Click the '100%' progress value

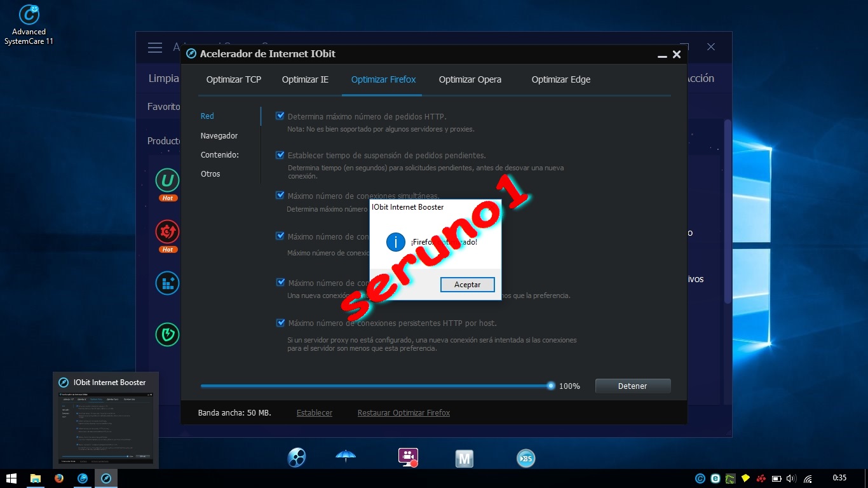[x=569, y=386]
